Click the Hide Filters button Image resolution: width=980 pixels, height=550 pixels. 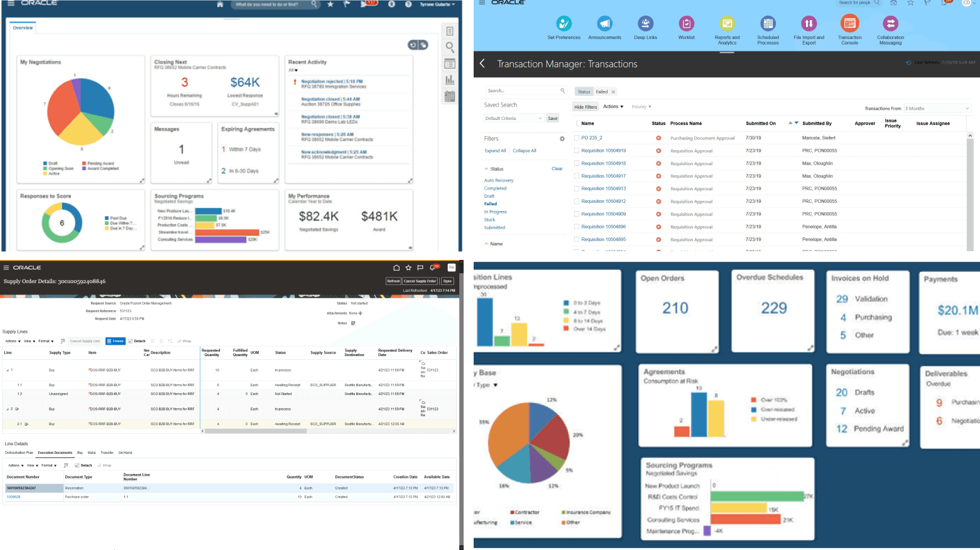tap(585, 107)
